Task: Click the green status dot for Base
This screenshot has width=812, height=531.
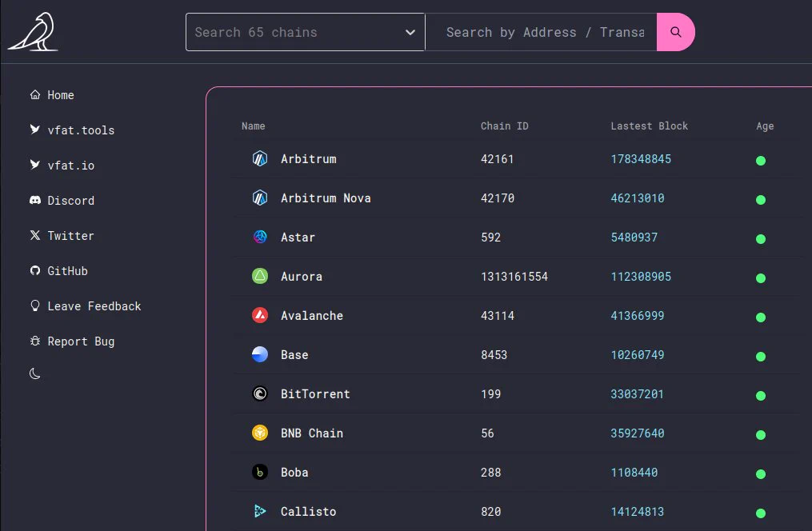Action: point(761,356)
